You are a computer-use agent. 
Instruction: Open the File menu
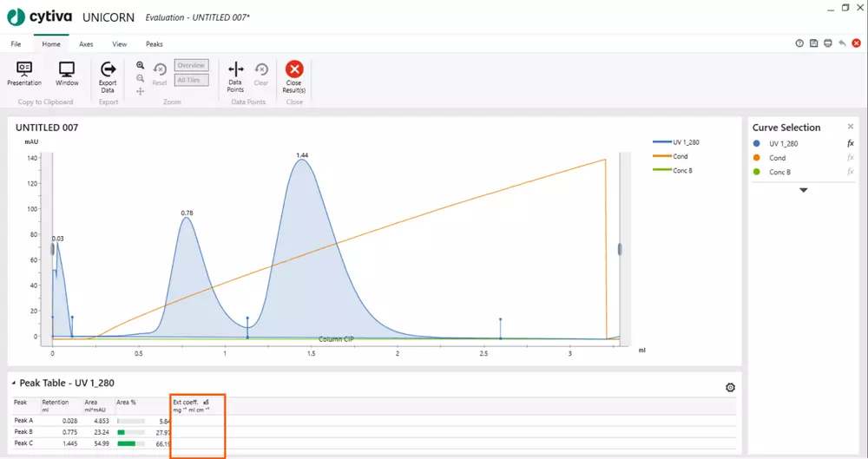point(16,43)
